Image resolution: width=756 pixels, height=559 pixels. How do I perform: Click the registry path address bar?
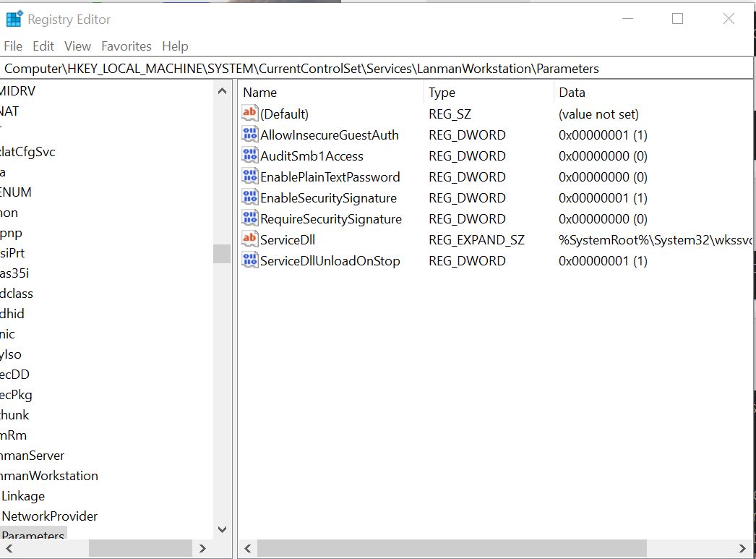pos(377,69)
